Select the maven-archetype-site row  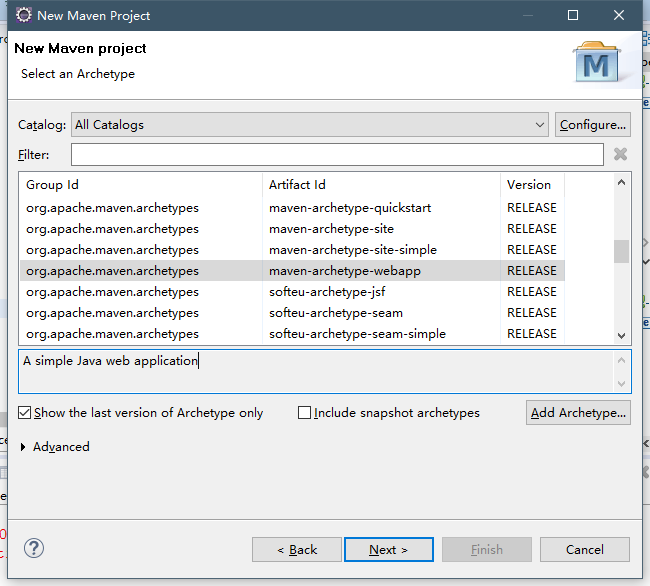(292, 229)
